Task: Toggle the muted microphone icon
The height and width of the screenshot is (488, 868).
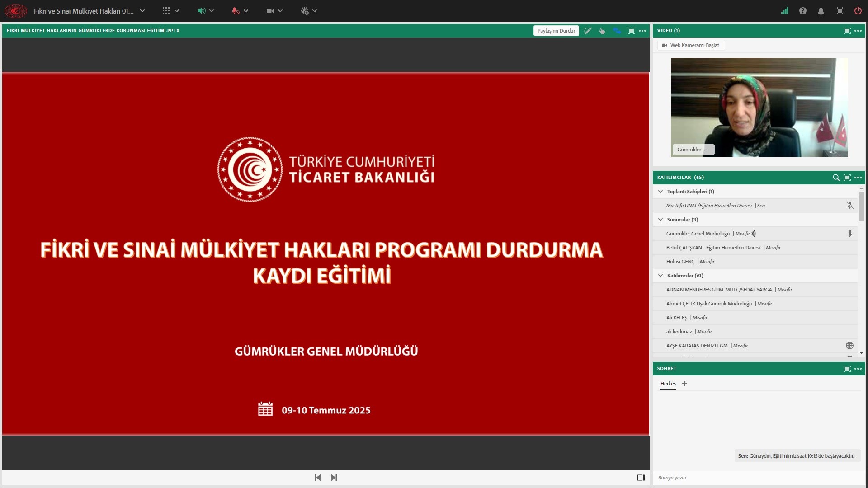Action: point(236,11)
